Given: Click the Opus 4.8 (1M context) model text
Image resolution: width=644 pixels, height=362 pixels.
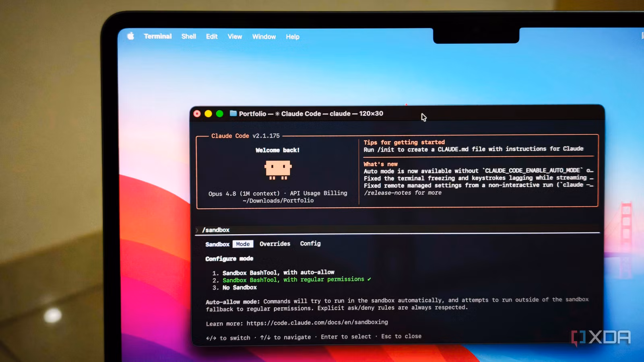Looking at the screenshot, I should click(x=244, y=193).
